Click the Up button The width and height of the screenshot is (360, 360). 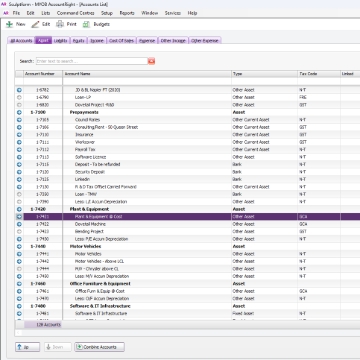click(27, 347)
